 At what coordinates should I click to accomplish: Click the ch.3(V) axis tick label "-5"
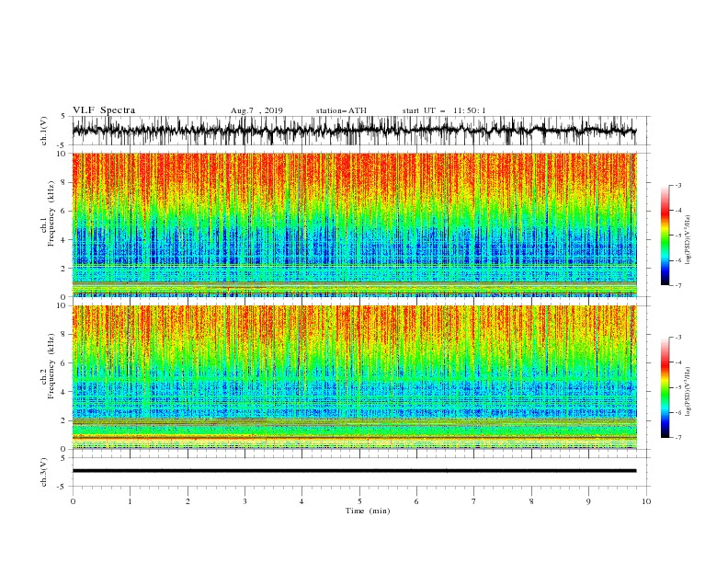(x=63, y=487)
